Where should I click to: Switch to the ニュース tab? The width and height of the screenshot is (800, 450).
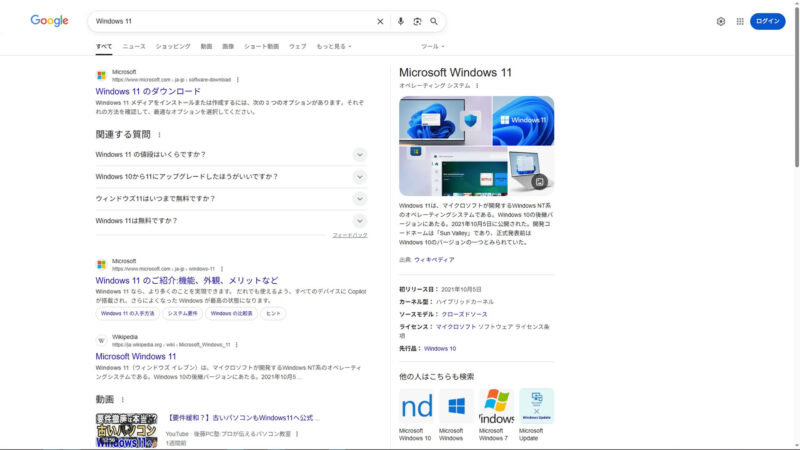click(134, 46)
